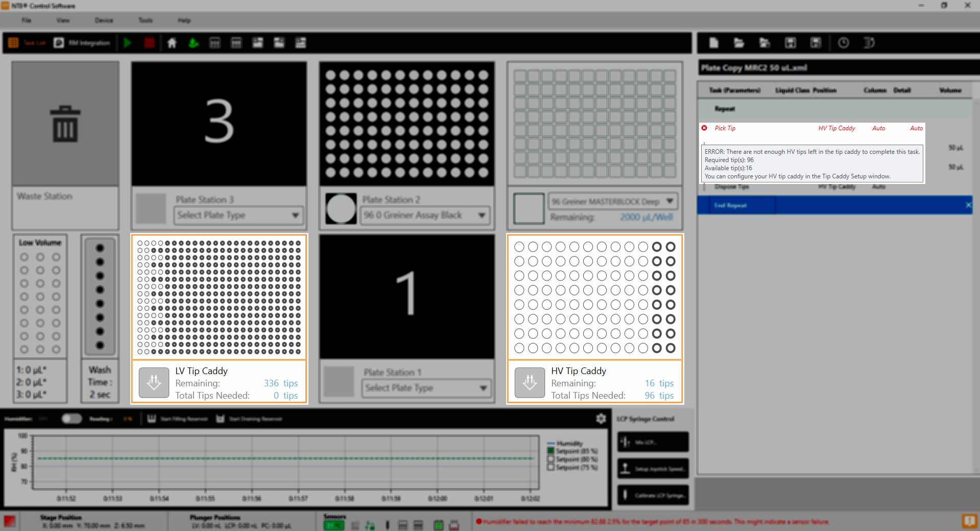The width and height of the screenshot is (980, 531).
Task: Check the Setpoint (80 %) checkbox
Action: [x=551, y=459]
